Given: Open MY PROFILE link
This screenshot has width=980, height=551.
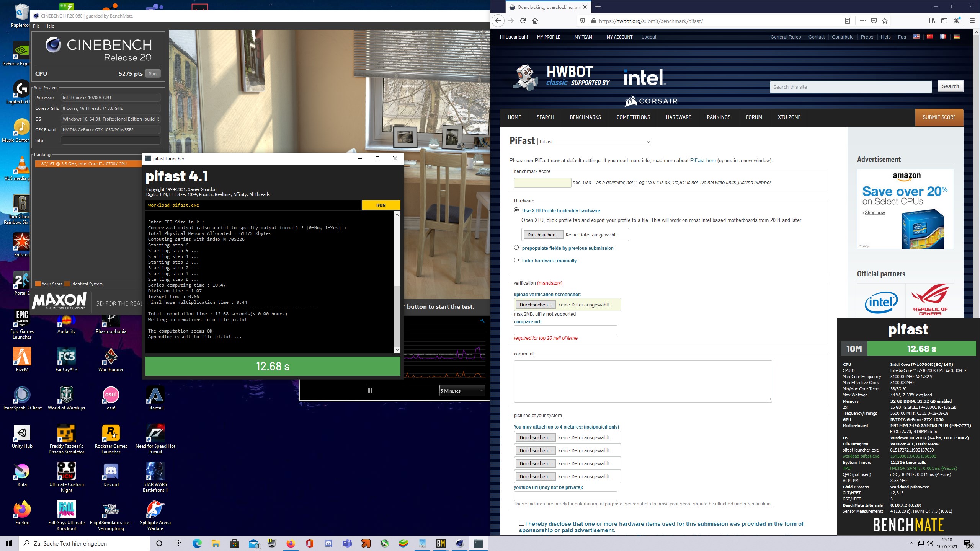Looking at the screenshot, I should point(549,37).
